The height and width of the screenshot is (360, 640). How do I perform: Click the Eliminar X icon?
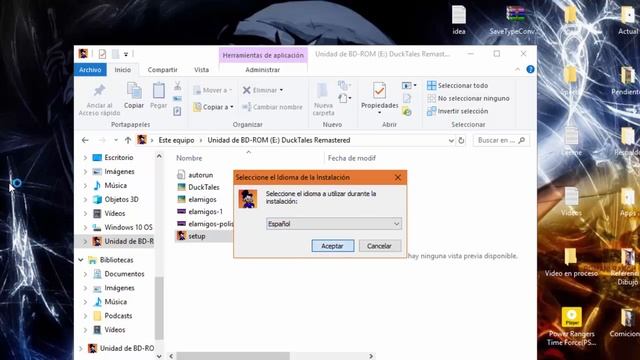[x=247, y=90]
